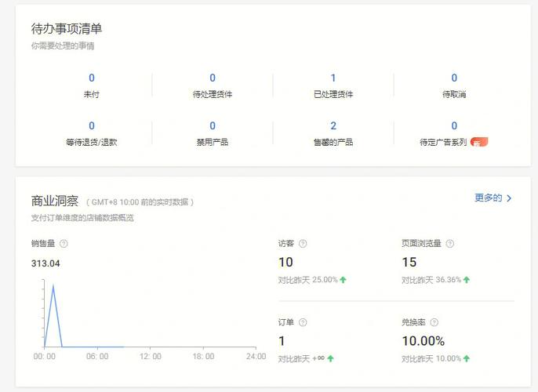Click the 等待退货/退款 label

click(x=92, y=142)
